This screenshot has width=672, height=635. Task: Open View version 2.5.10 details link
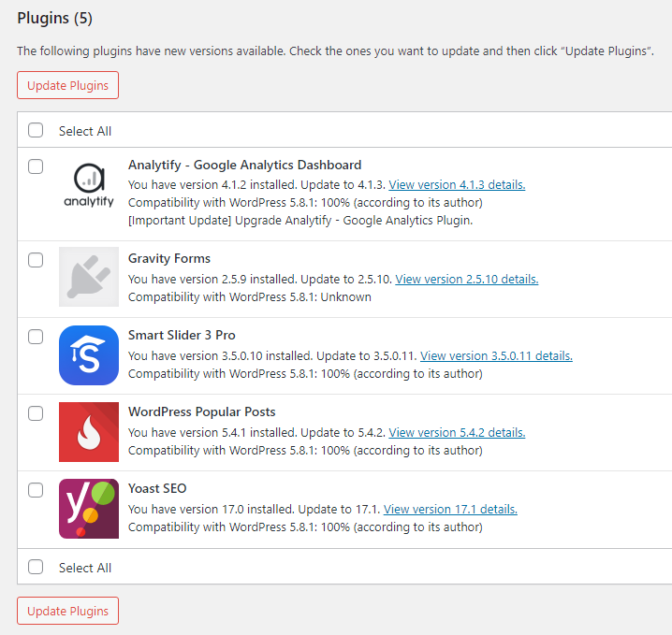click(467, 280)
